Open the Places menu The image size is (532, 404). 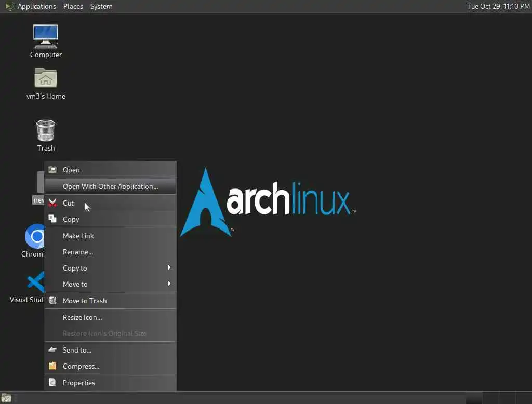pyautogui.click(x=73, y=6)
